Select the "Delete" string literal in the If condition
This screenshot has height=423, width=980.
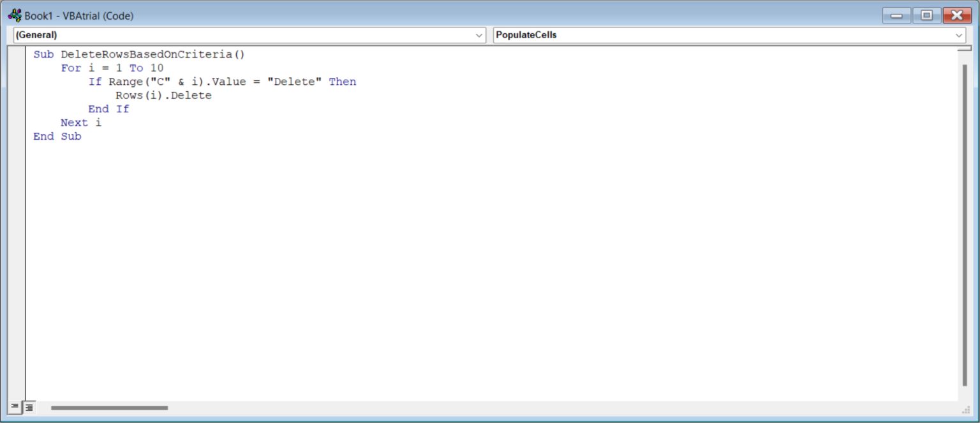click(x=295, y=81)
